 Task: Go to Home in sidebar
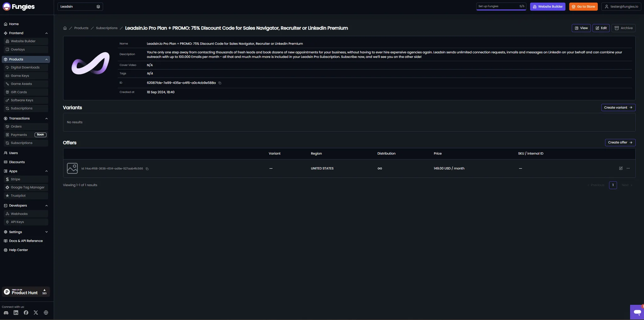(x=14, y=24)
